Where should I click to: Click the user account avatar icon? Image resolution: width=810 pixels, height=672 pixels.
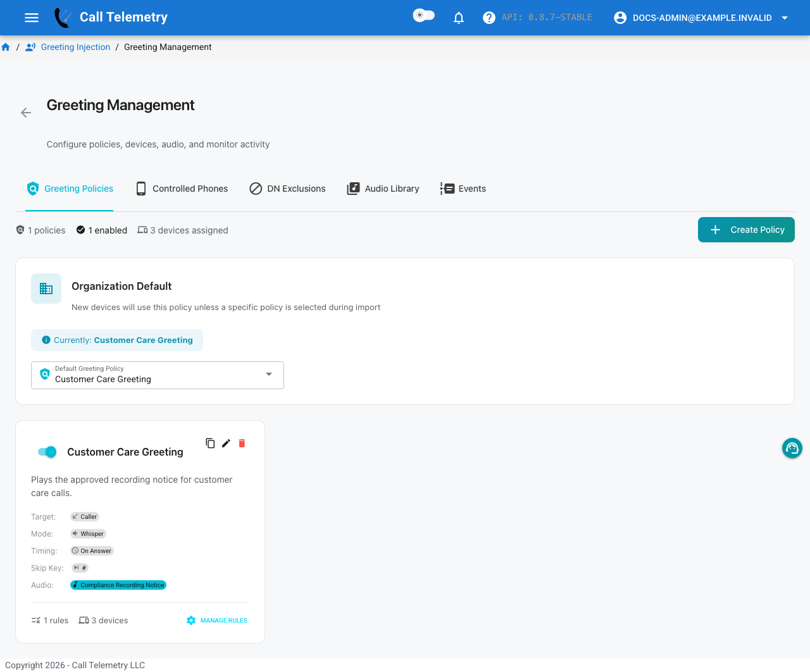(x=620, y=18)
